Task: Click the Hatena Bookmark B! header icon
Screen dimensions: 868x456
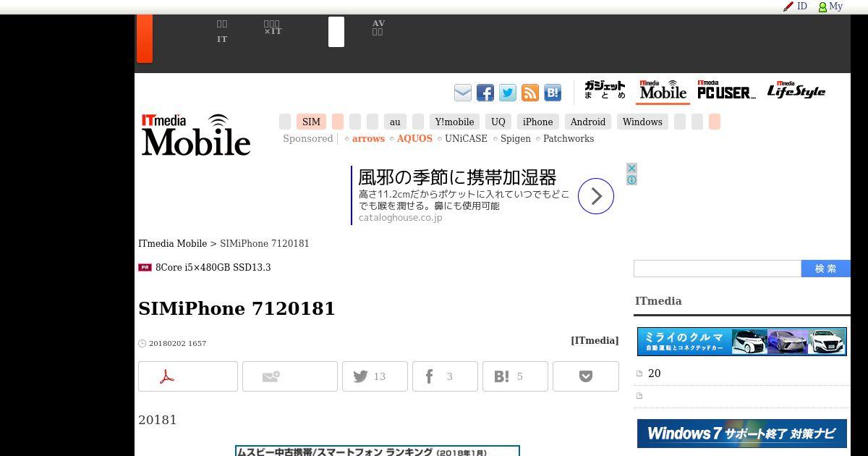Action: (x=553, y=93)
